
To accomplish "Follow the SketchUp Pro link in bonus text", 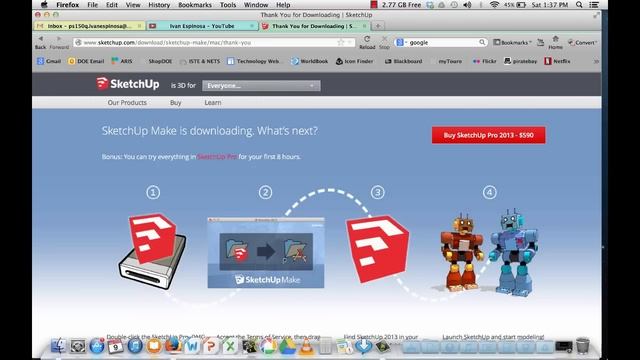I will 217,157.
